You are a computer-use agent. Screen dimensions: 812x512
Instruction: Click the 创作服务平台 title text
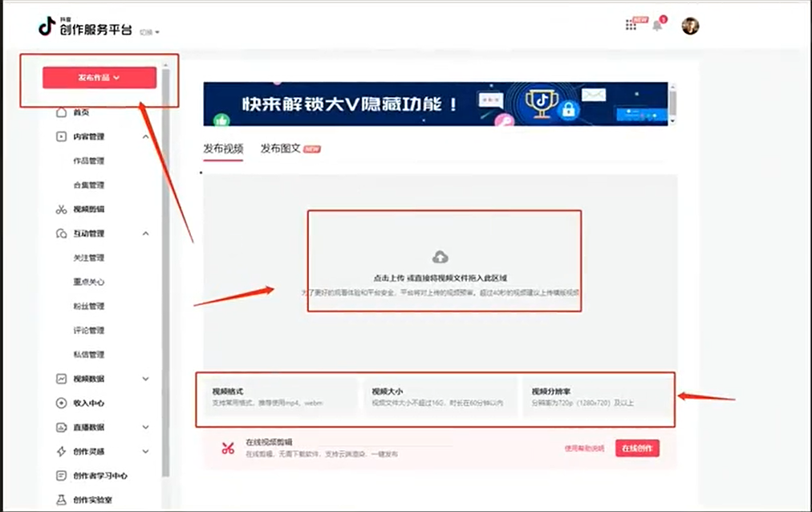click(x=95, y=30)
